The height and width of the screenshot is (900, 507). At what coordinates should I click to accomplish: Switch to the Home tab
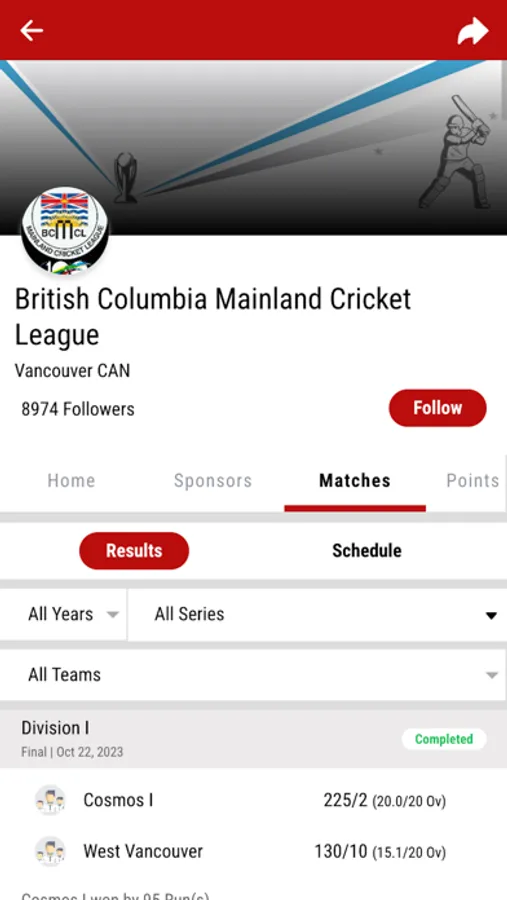click(x=71, y=480)
